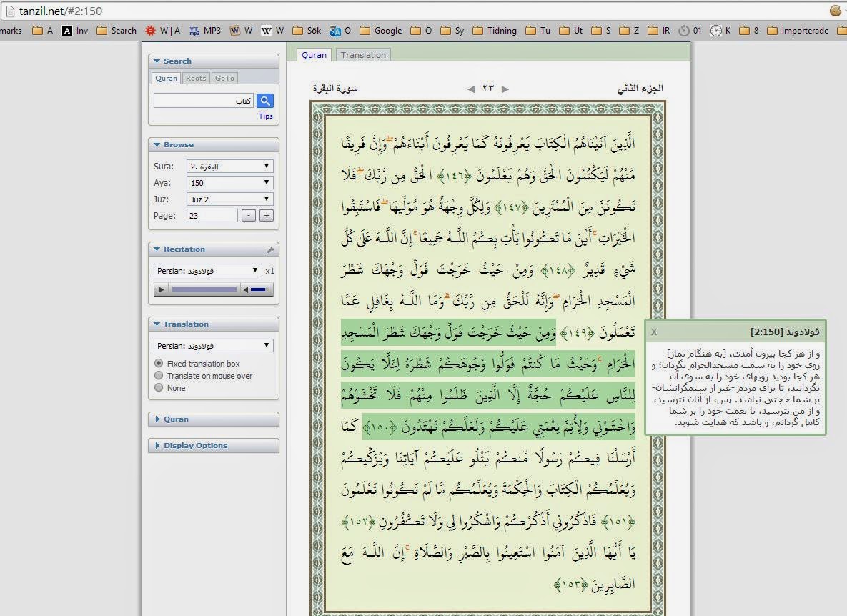
Task: Collapse the Recitation panel
Action: pyautogui.click(x=214, y=249)
